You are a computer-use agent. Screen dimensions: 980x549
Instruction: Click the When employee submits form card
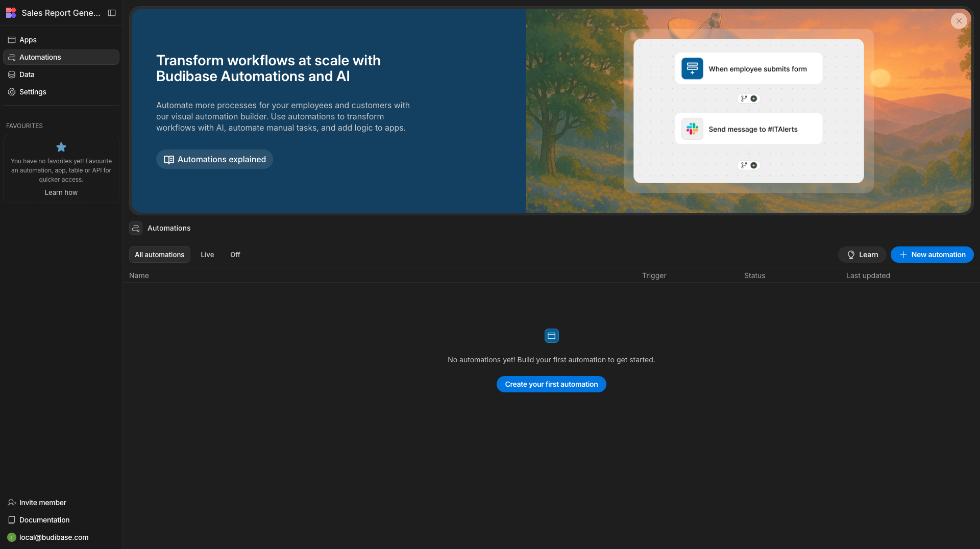749,68
